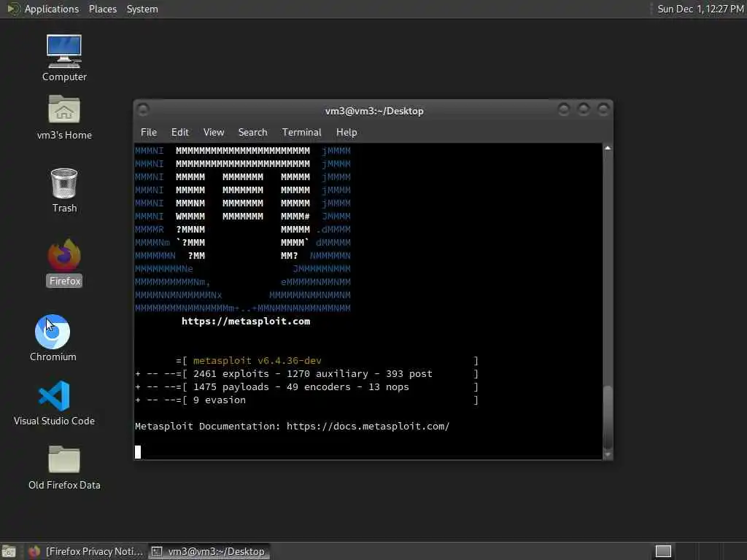Viewport: 747px width, 560px height.
Task: Minimize the terminal window
Action: point(564,110)
